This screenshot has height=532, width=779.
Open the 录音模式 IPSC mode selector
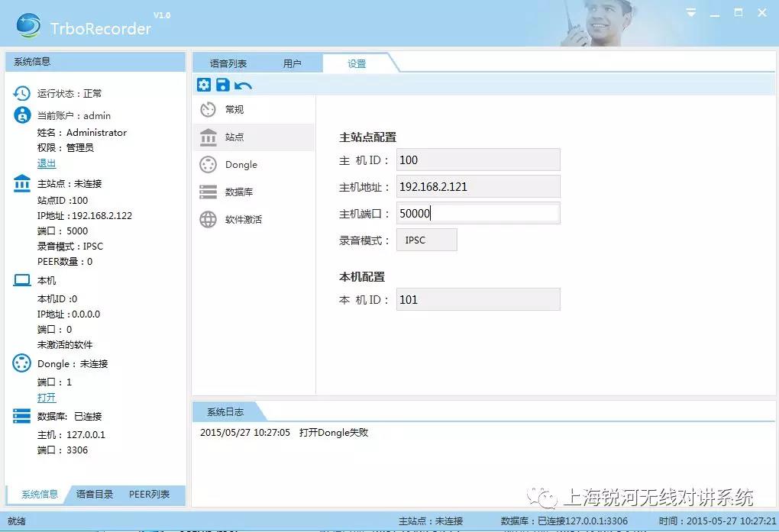426,240
